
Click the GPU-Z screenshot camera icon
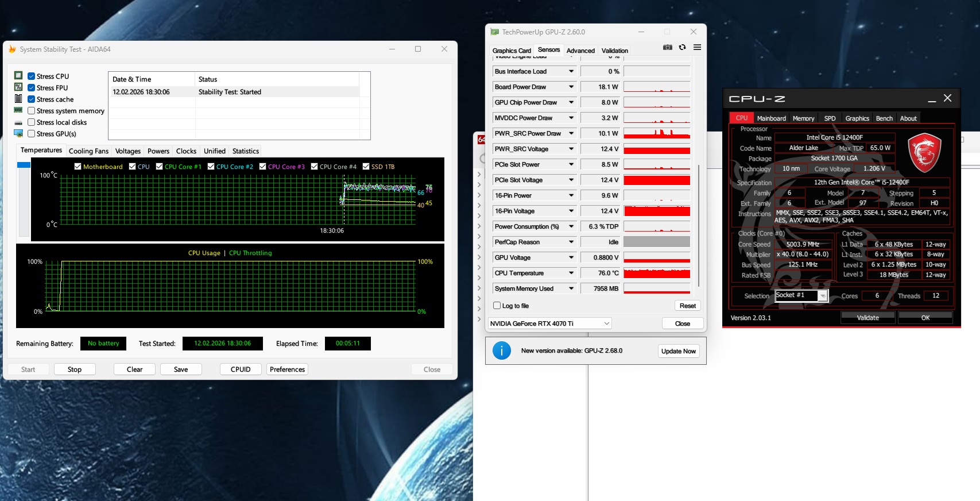[667, 47]
